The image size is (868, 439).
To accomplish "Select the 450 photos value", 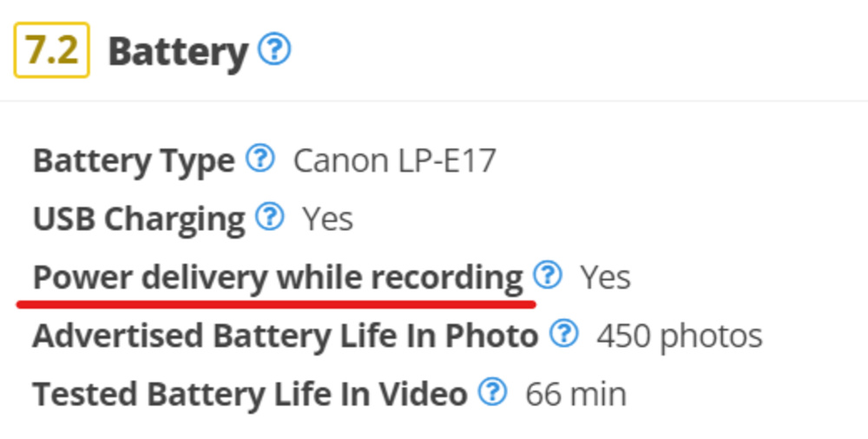I will 679,336.
